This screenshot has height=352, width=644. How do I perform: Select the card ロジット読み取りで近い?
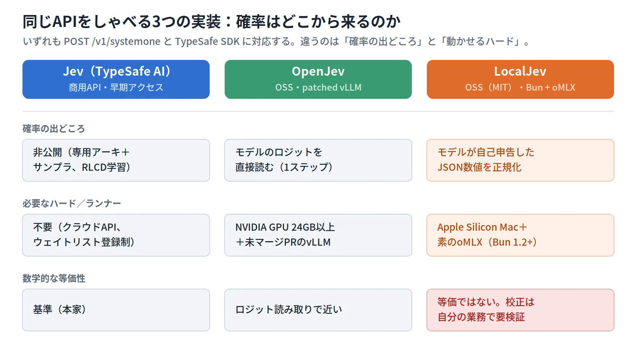coord(318,310)
